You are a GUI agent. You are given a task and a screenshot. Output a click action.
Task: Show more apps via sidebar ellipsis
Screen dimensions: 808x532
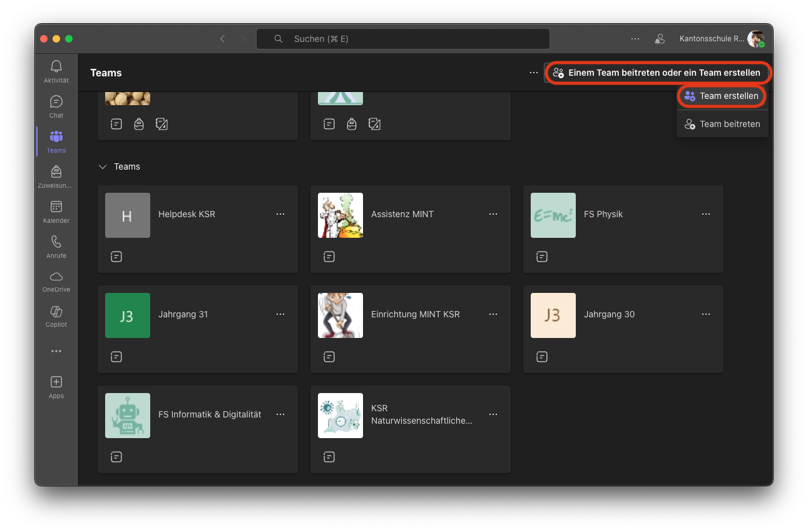point(56,352)
